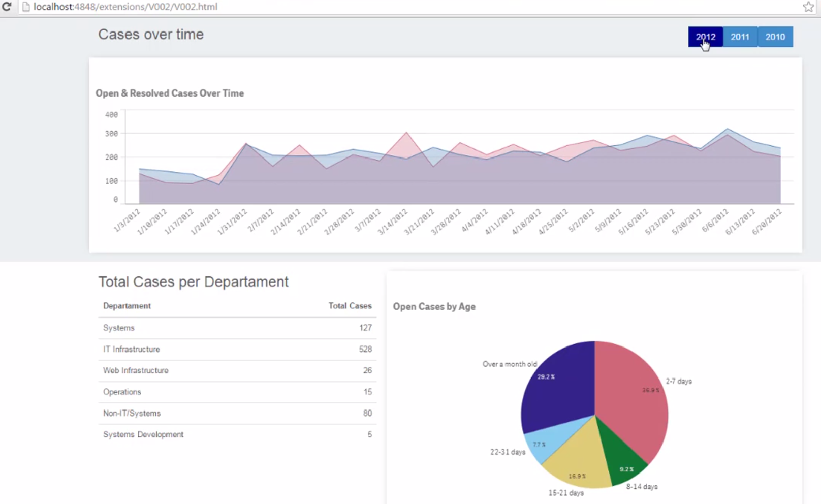
Task: Click the red 2-7 days pie slice
Action: pos(635,396)
